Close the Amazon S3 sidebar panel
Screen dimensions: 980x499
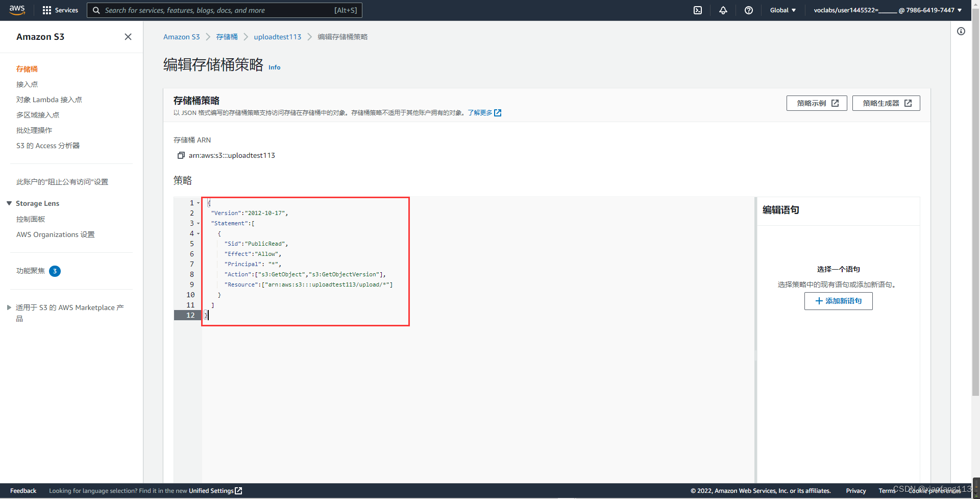tap(128, 37)
